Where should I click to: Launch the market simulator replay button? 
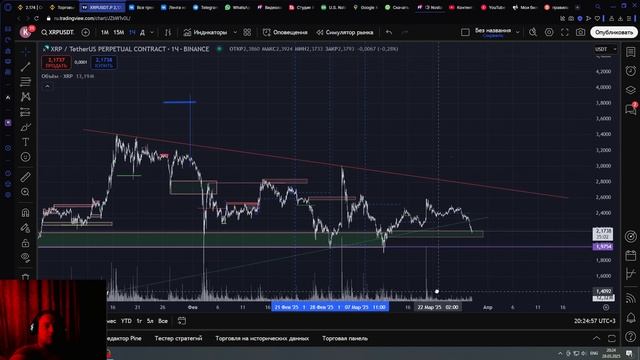[x=344, y=32]
